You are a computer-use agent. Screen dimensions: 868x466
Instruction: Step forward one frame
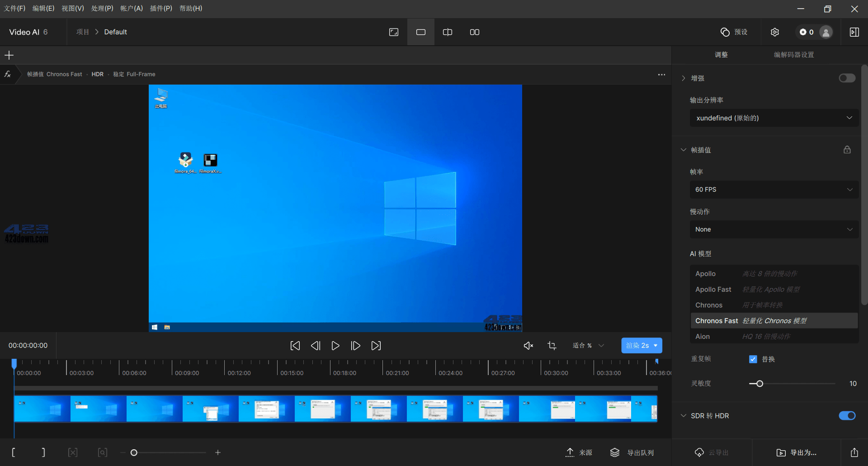coord(356,346)
